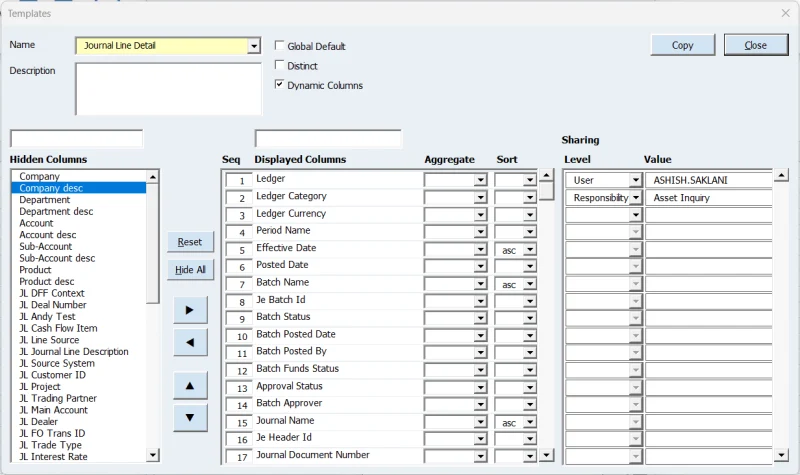
Task: Open sharing Level dropdown showing Responsibility
Action: (635, 197)
